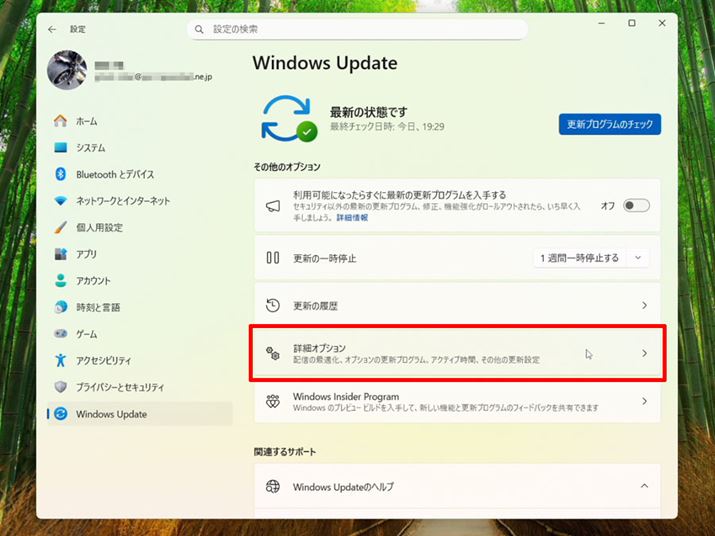Expand 更新の履歴 with its chevron
This screenshot has width=715, height=536.
(x=644, y=305)
